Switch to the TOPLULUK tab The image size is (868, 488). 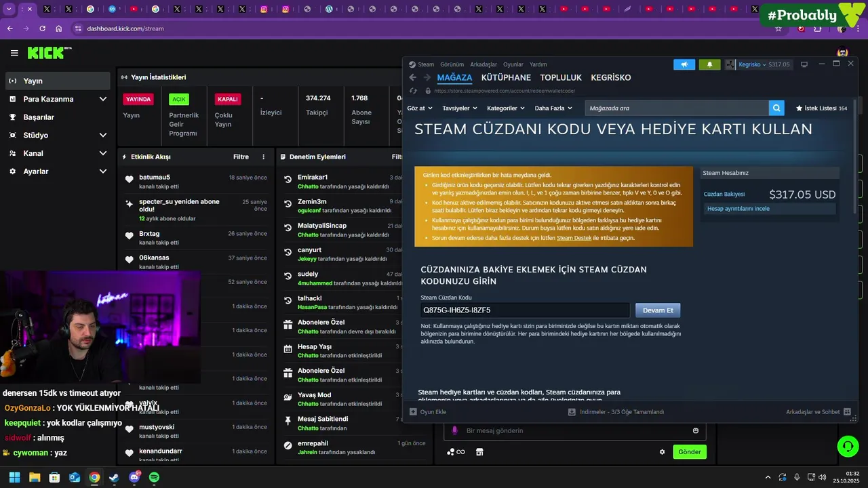561,77
